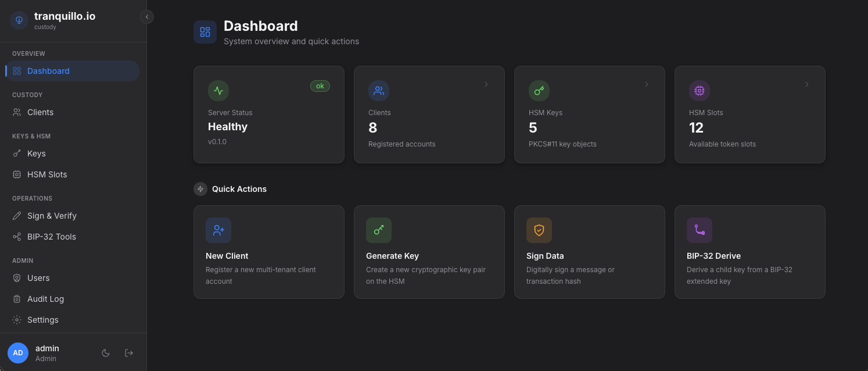Click the Dashboard header grid icon

click(205, 32)
